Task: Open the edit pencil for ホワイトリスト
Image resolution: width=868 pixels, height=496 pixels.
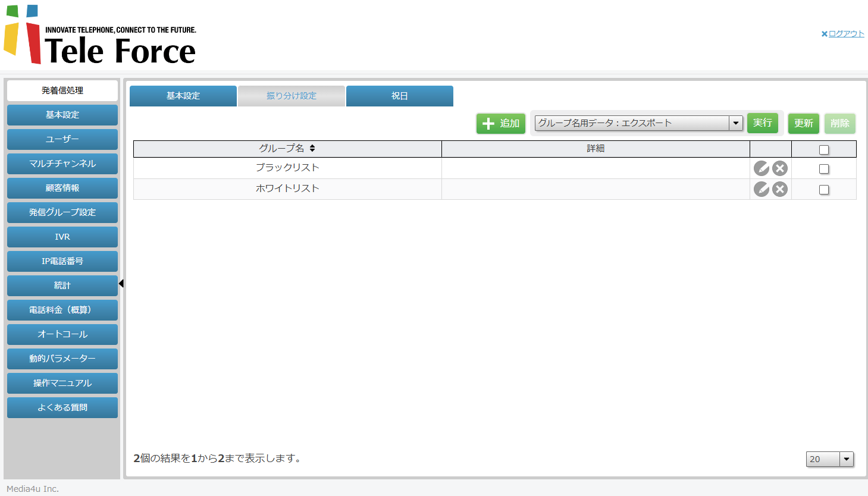Action: 762,189
